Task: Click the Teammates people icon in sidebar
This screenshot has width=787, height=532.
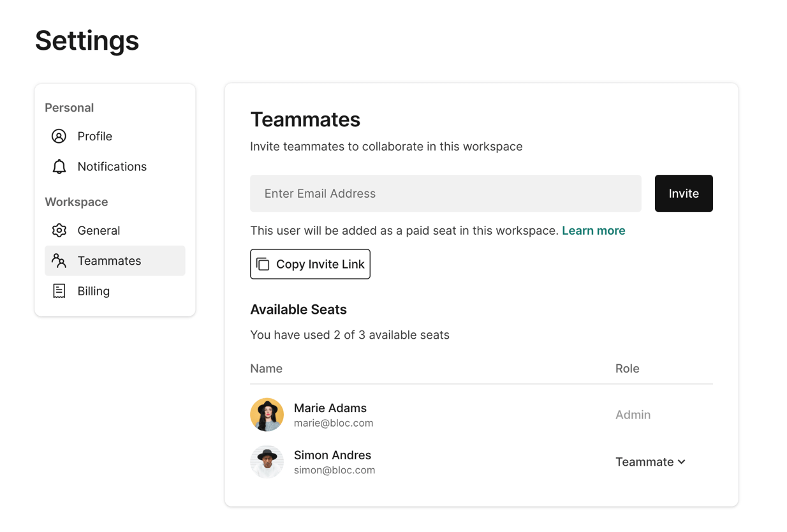Action: click(59, 260)
